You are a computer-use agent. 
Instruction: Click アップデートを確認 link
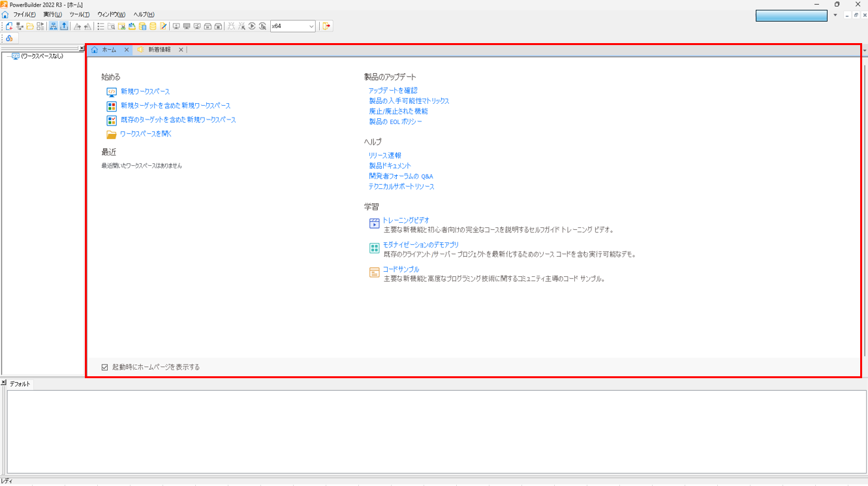[393, 90]
